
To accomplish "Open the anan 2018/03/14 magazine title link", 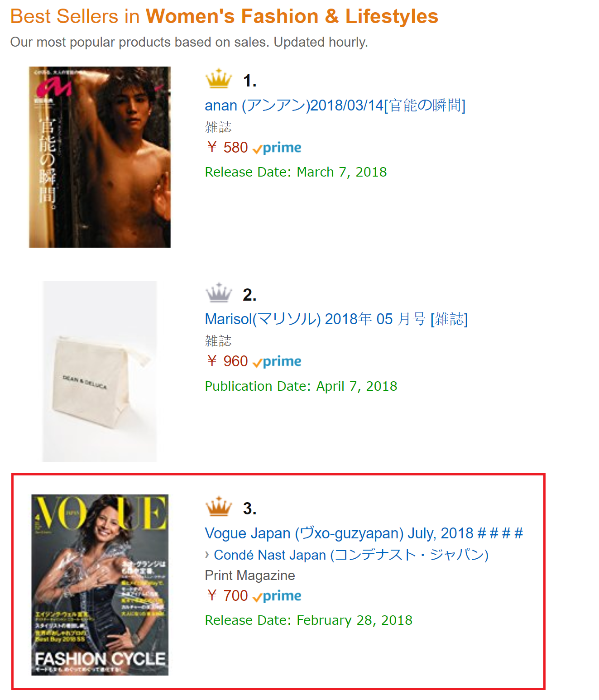I will [335, 105].
